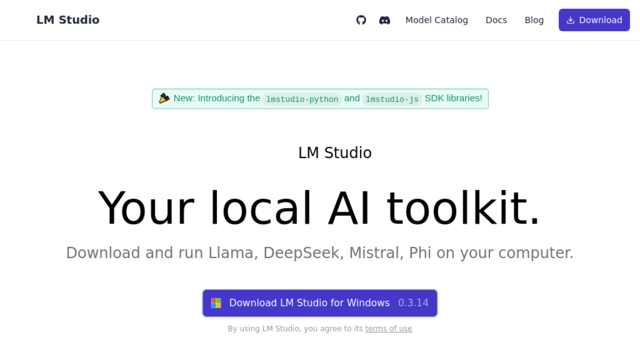Open the GitHub icon link
Viewport: 640px width, 360px height.
[x=361, y=20]
